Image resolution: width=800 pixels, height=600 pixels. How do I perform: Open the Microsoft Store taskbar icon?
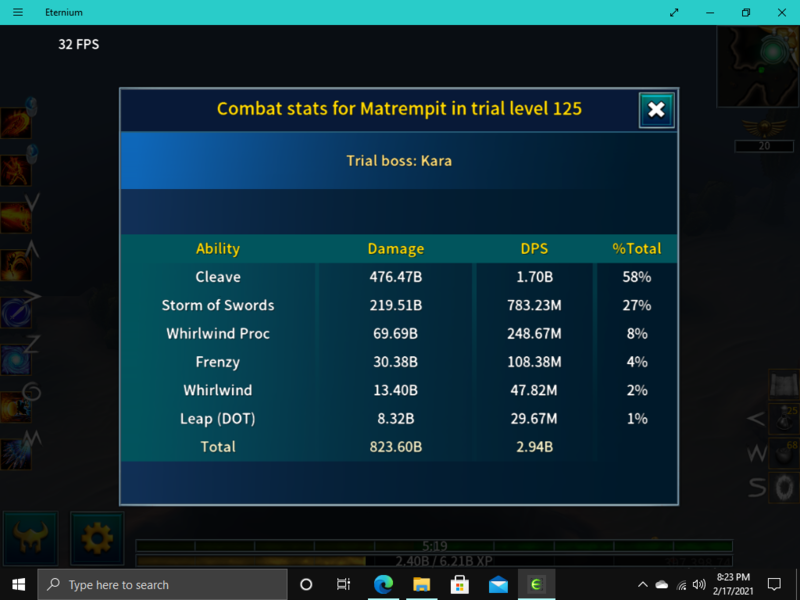(460, 584)
